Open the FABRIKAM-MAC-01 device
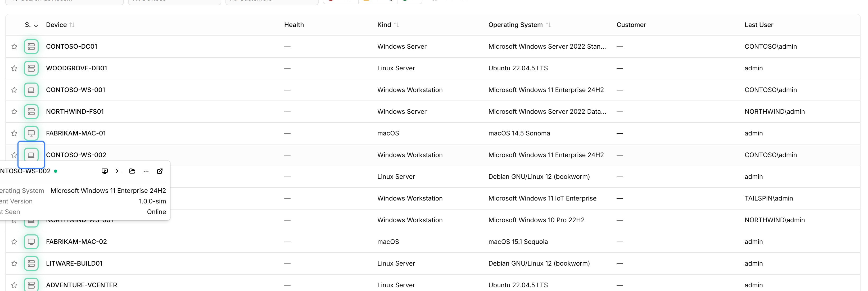The image size is (868, 291). [x=76, y=133]
